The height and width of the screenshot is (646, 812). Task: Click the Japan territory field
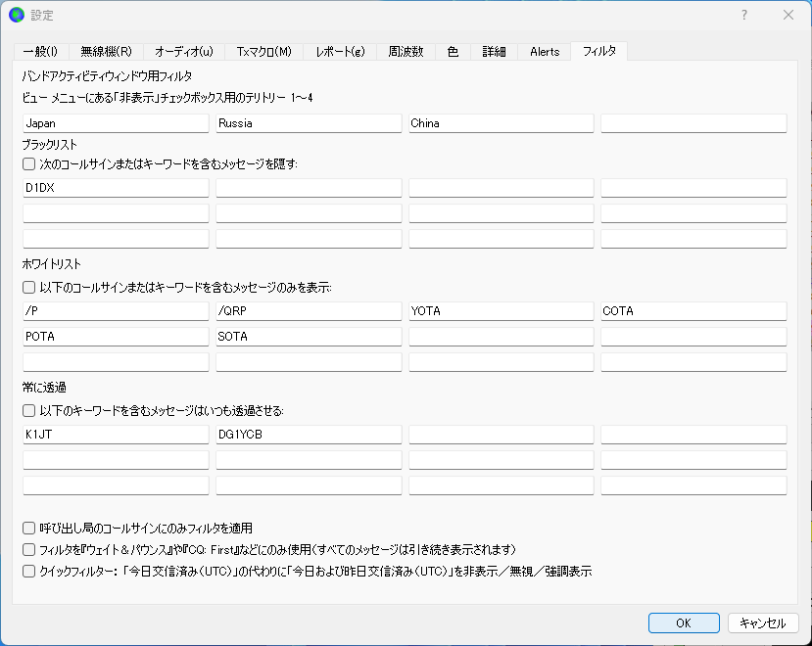point(116,123)
